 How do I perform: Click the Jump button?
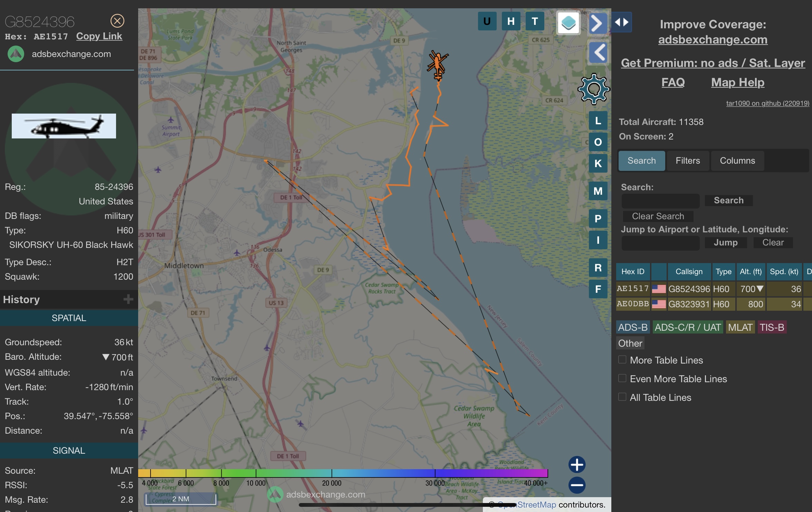click(726, 243)
